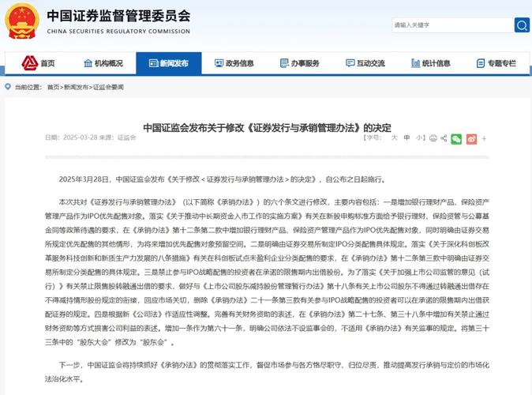This screenshot has height=395, width=532.
Task: Focus the keyword search input field
Action: [x=453, y=25]
